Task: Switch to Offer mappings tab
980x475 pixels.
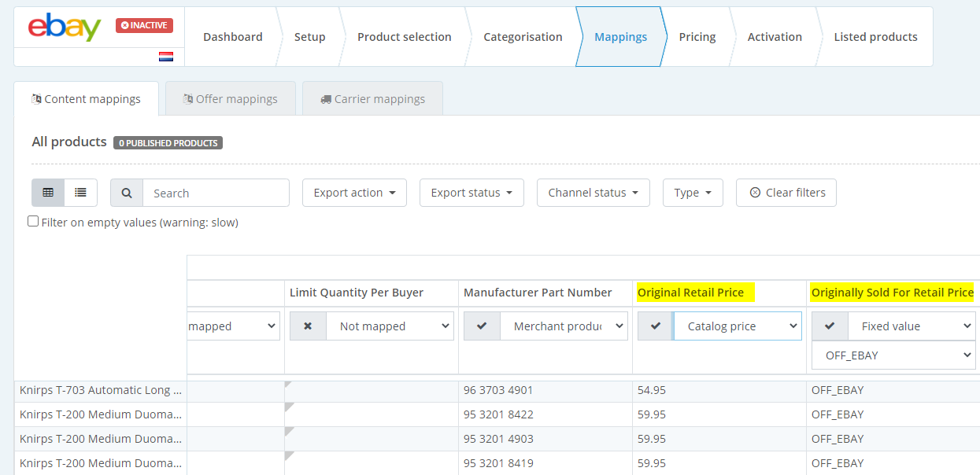Action: coord(230,99)
